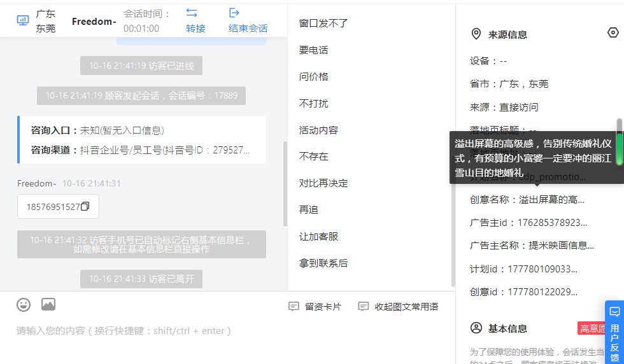The image size is (624, 364).
Task: Select quick phrase 要电话
Action: tap(313, 50)
